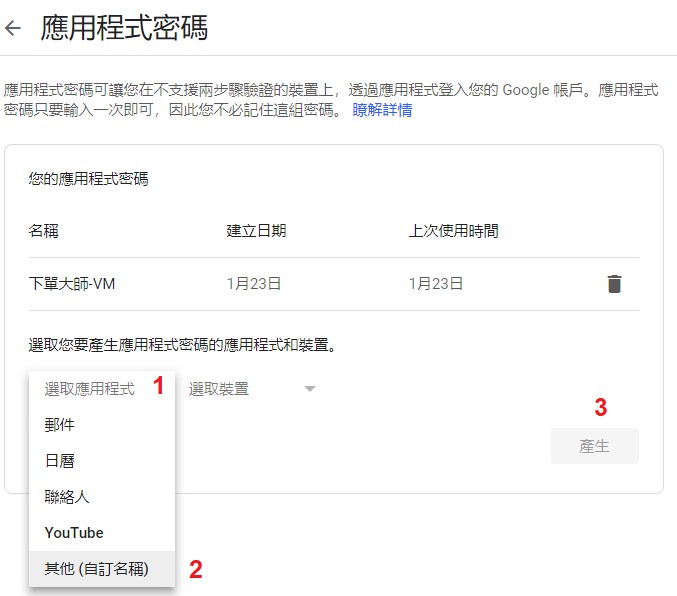Image resolution: width=677 pixels, height=596 pixels.
Task: Open the 選取裝置 dropdown
Action: pyautogui.click(x=252, y=389)
